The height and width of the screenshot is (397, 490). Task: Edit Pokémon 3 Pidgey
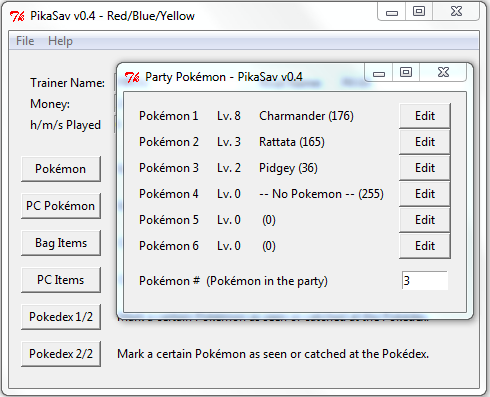pyautogui.click(x=425, y=168)
